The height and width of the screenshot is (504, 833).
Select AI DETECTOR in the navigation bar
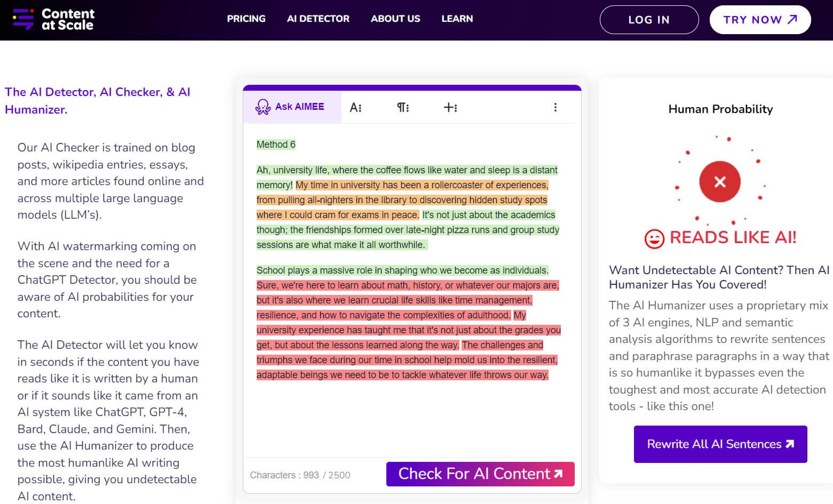[318, 19]
